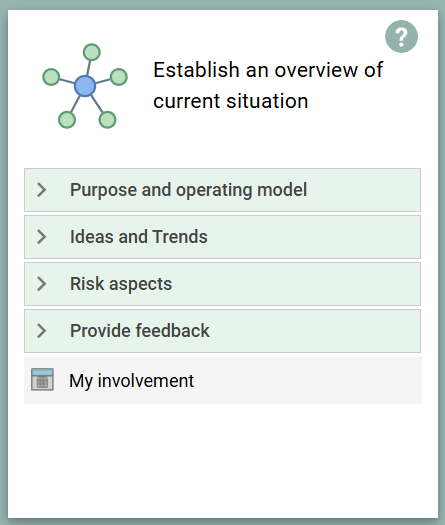Click the Establish an overview heading text
The image size is (445, 525).
tap(268, 85)
